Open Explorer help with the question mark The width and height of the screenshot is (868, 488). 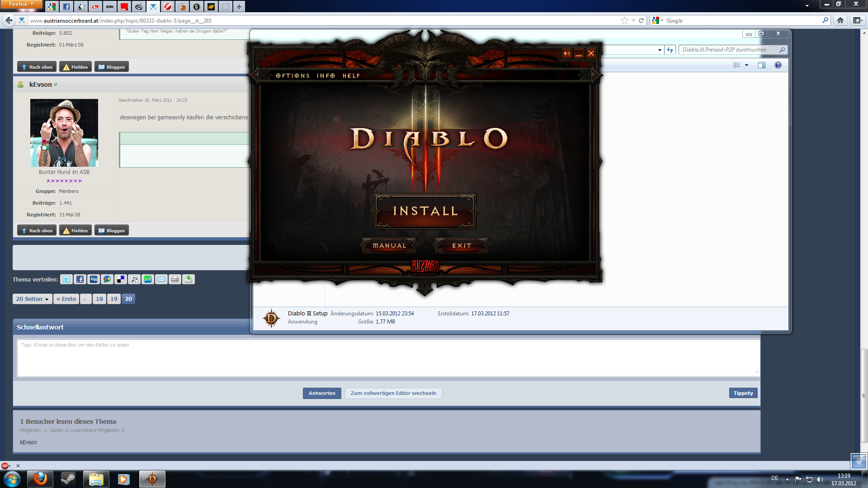point(778,65)
